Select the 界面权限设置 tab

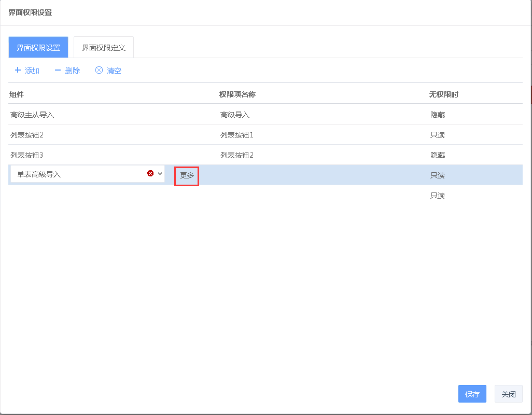[x=38, y=48]
